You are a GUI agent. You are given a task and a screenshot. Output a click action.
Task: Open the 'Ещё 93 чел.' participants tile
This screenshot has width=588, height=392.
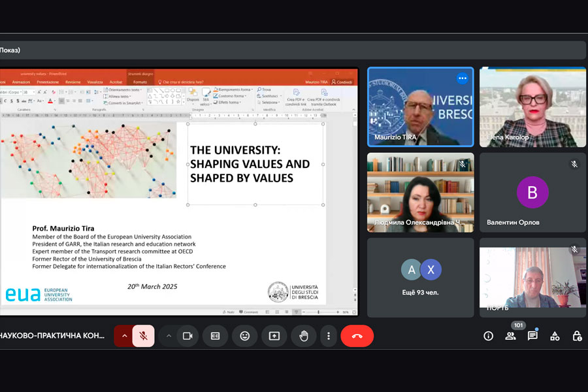click(420, 278)
